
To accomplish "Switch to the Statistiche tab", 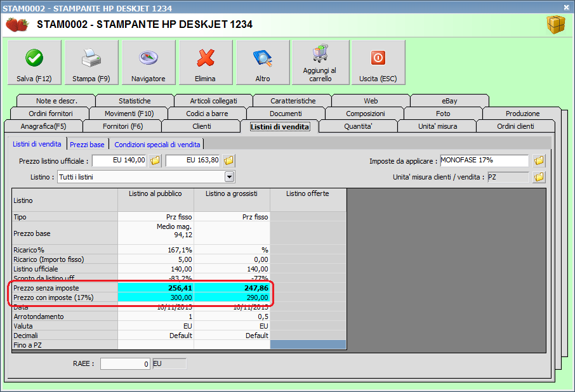I will pyautogui.click(x=135, y=101).
